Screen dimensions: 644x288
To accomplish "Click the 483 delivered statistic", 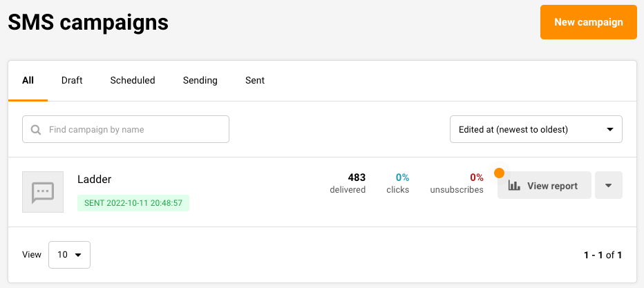I will [x=348, y=183].
